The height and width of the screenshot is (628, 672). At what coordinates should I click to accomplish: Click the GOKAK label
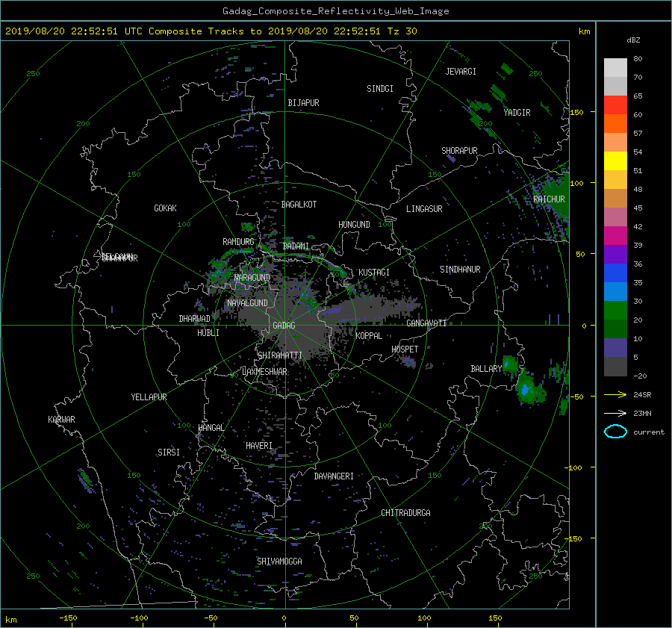(165, 208)
